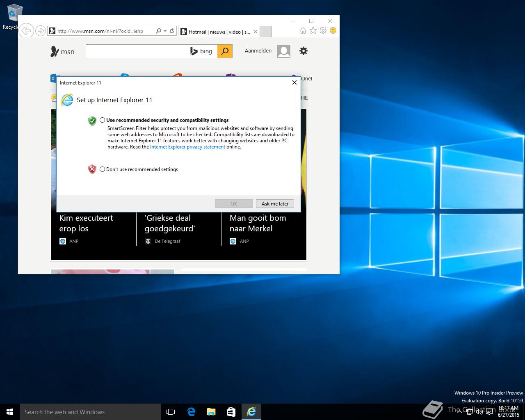Click the smiley feedback icon in IE
This screenshot has width=525, height=420.
333,30
